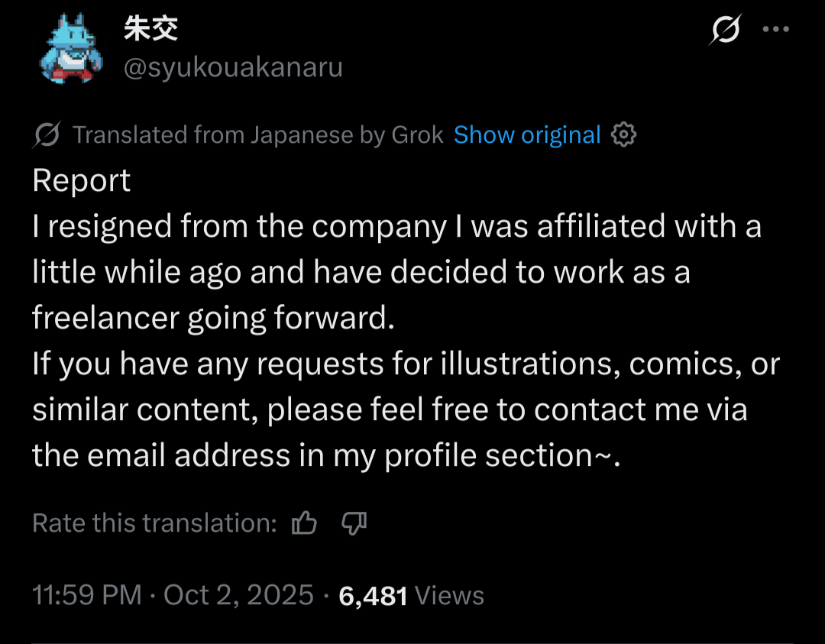This screenshot has width=825, height=644.
Task: Click the word "Report" at the tweet start
Action: click(82, 181)
